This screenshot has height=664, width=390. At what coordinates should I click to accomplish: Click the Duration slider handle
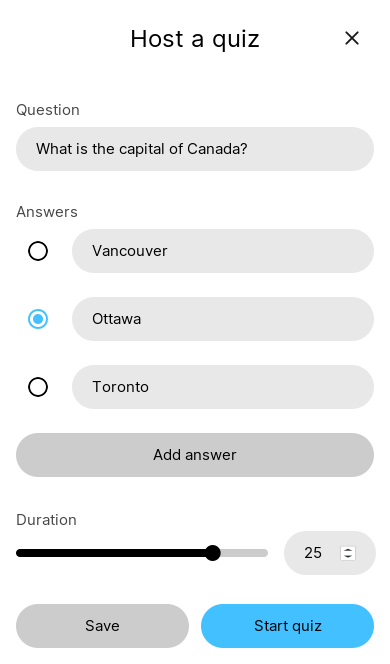[213, 553]
